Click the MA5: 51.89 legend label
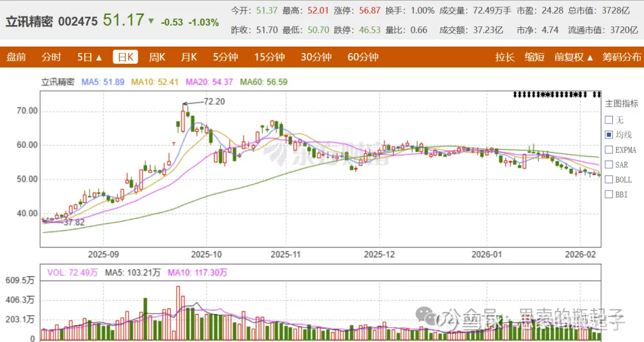This screenshot has height=342, width=644. tap(103, 82)
